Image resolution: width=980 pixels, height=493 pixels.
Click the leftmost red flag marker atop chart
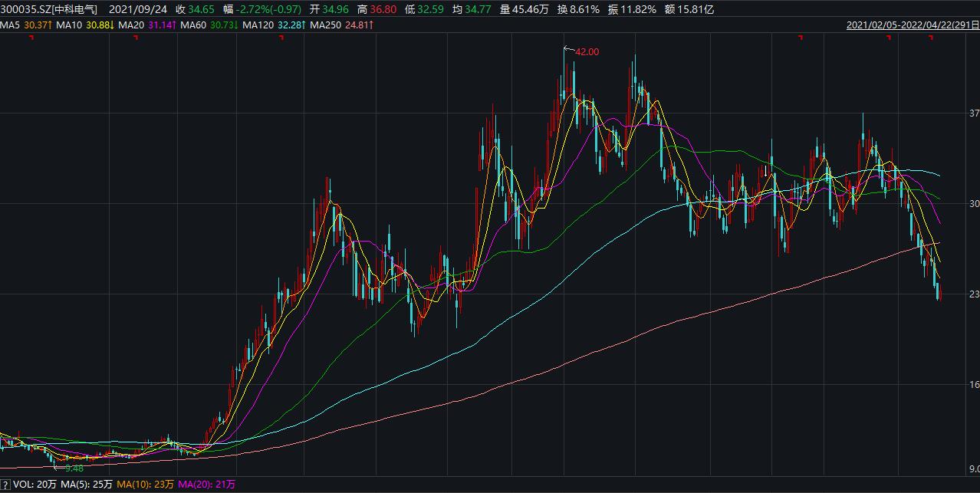click(31, 38)
